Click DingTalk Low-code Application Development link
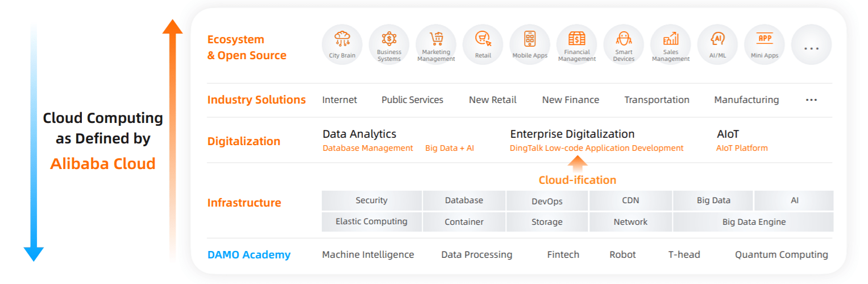Image resolution: width=868 pixels, height=284 pixels. click(x=597, y=148)
